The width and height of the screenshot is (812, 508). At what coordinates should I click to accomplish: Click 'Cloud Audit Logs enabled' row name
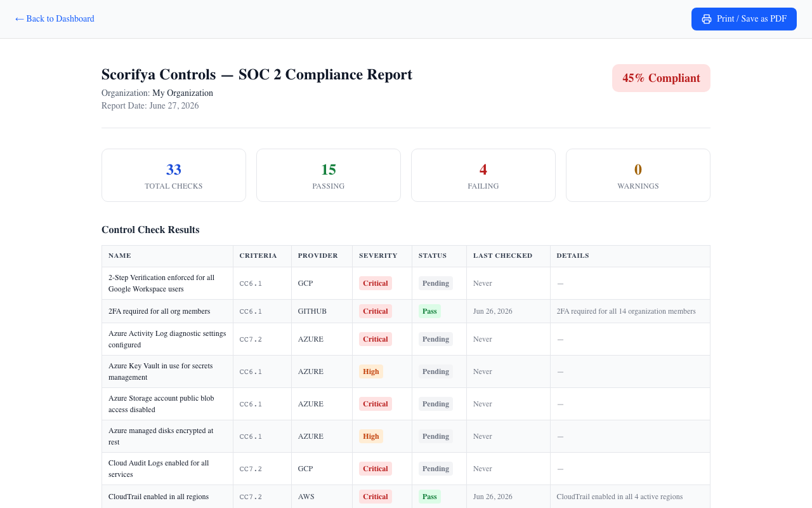159,469
